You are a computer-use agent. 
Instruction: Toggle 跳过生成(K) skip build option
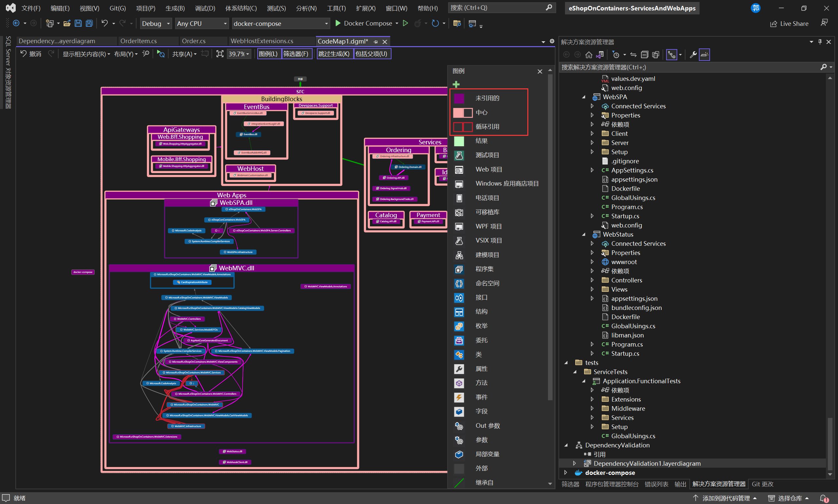(334, 54)
